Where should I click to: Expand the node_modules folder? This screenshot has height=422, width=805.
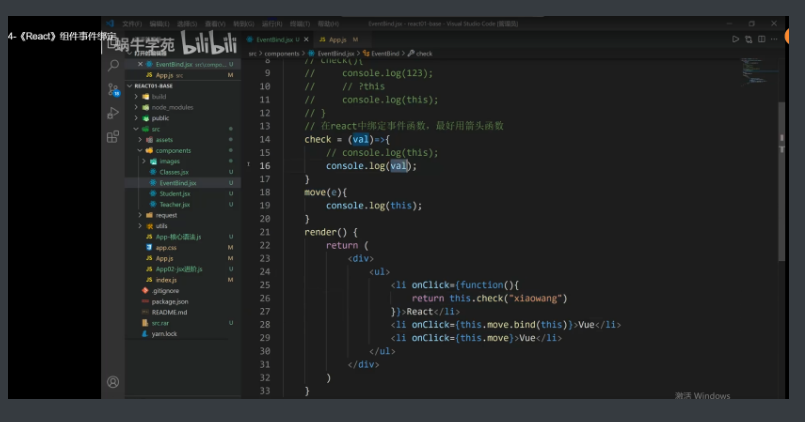136,107
